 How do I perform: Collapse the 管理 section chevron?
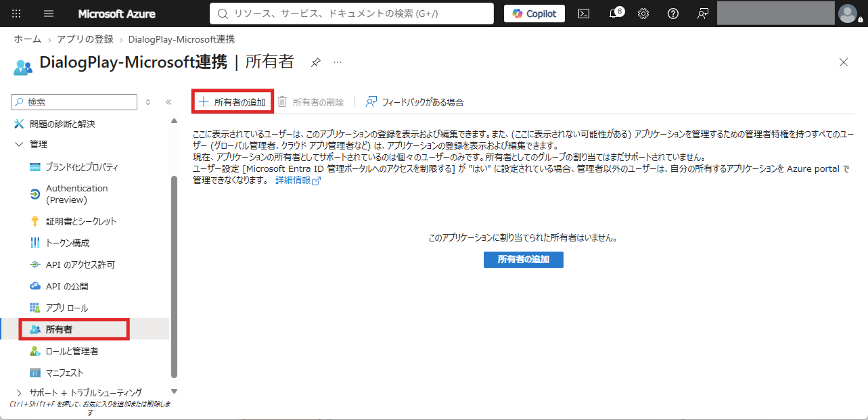[x=19, y=144]
